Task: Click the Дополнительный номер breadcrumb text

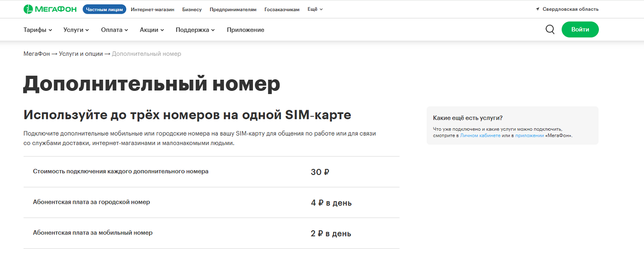Action: pyautogui.click(x=146, y=54)
